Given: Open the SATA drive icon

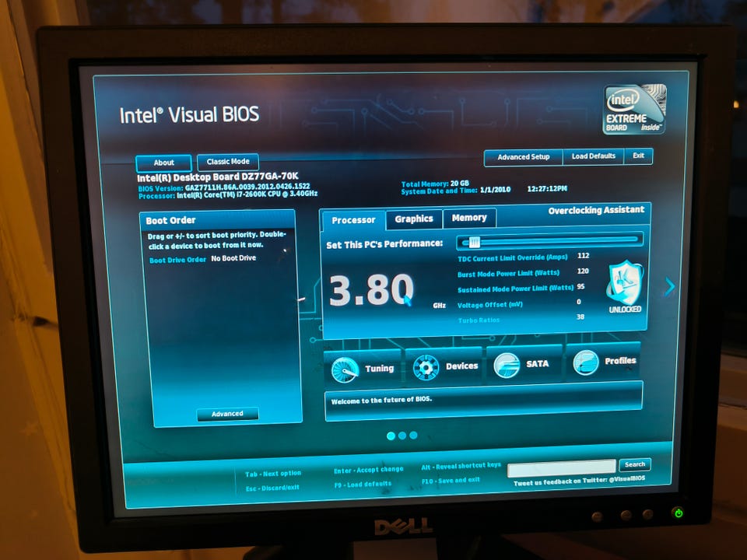Looking at the screenshot, I should click(x=507, y=366).
